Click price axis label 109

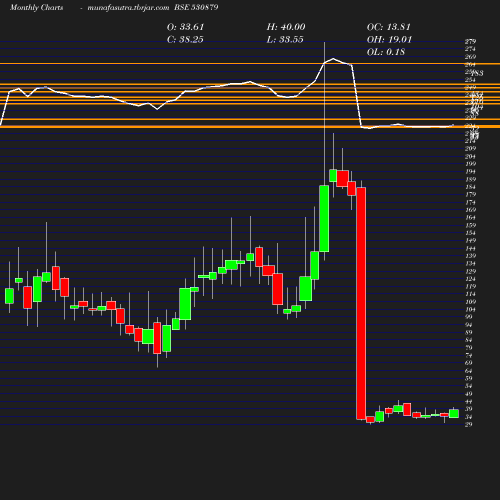[x=470, y=302]
